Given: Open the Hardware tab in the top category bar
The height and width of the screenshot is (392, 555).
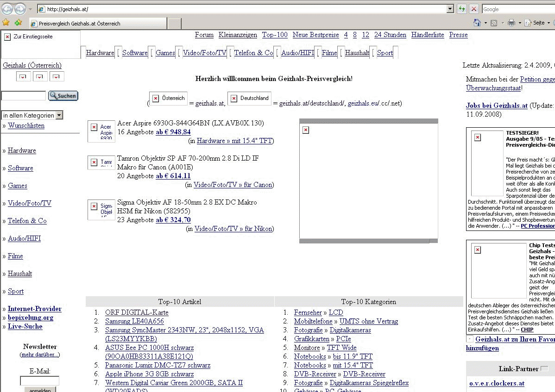Looking at the screenshot, I should pos(100,53).
